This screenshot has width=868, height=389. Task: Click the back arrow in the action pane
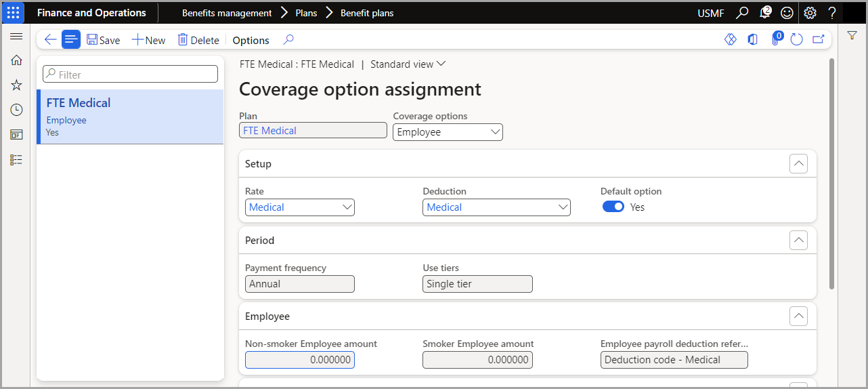[50, 40]
